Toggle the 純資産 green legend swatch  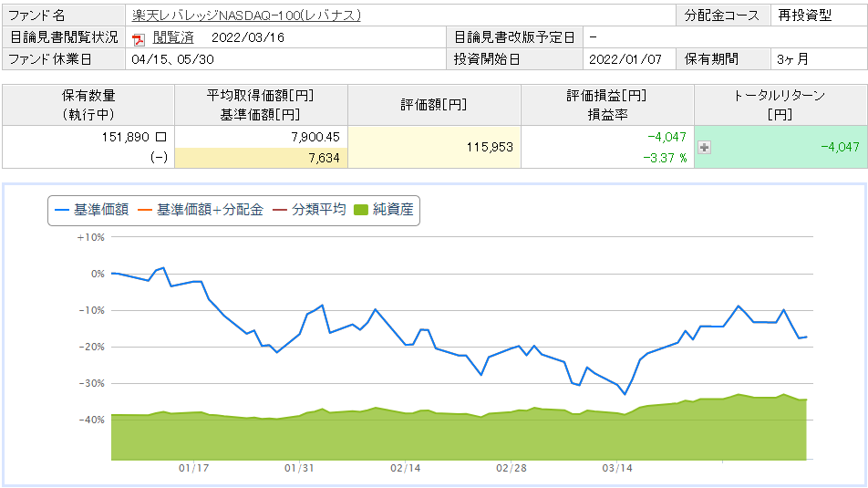(x=361, y=210)
